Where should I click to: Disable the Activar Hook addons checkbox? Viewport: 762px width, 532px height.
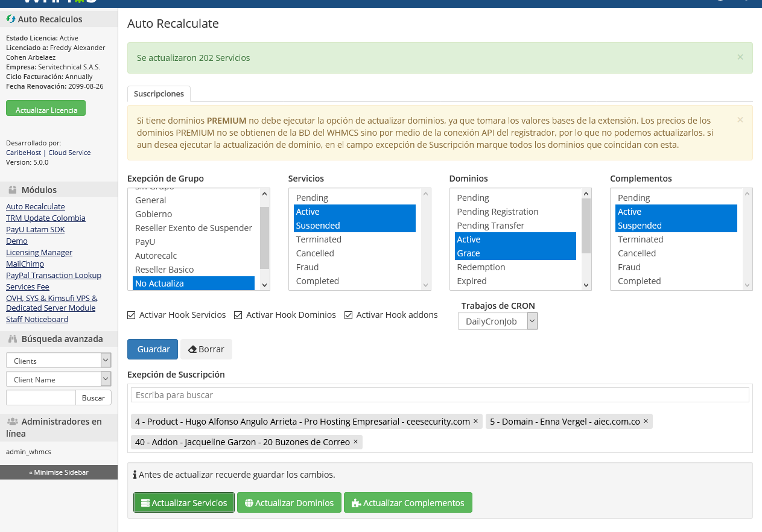coord(349,315)
